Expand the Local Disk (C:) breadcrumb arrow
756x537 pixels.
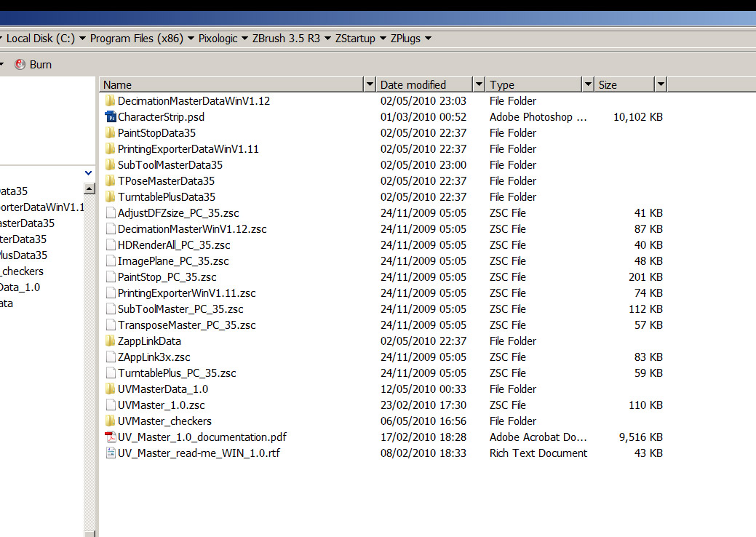pyautogui.click(x=82, y=38)
